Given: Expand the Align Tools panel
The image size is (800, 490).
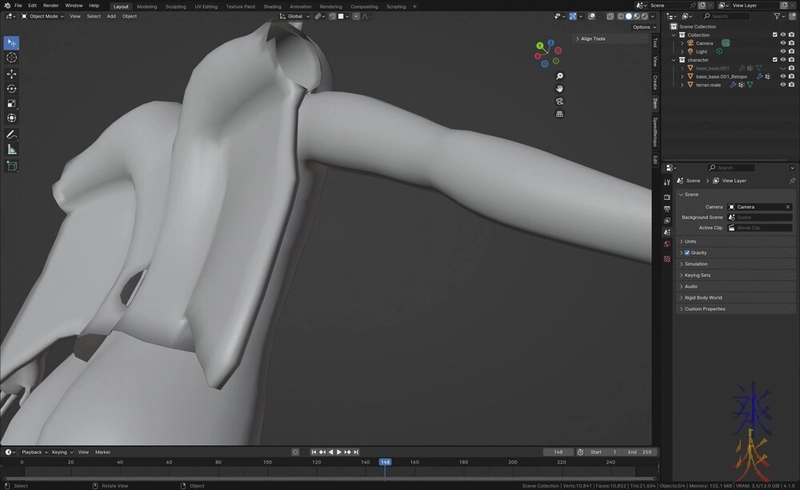Looking at the screenshot, I should click(593, 39).
